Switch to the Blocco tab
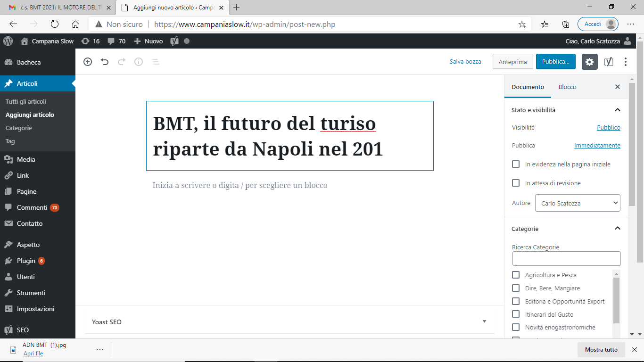 tap(567, 87)
